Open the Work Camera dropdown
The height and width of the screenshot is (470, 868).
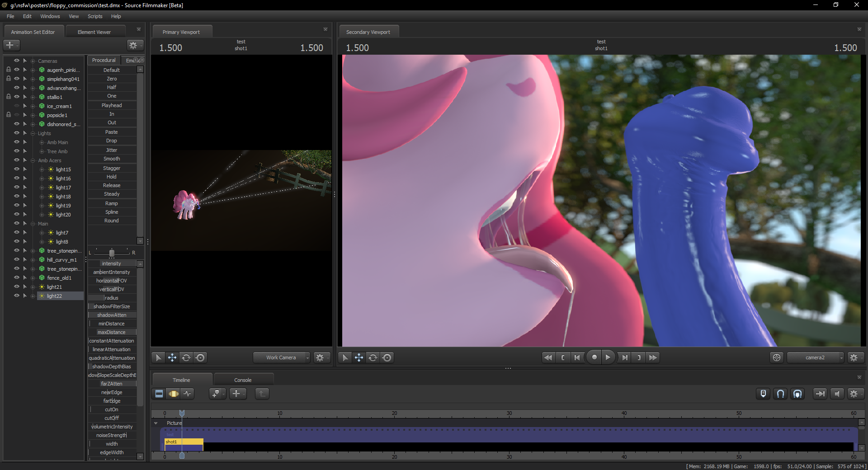pos(282,357)
